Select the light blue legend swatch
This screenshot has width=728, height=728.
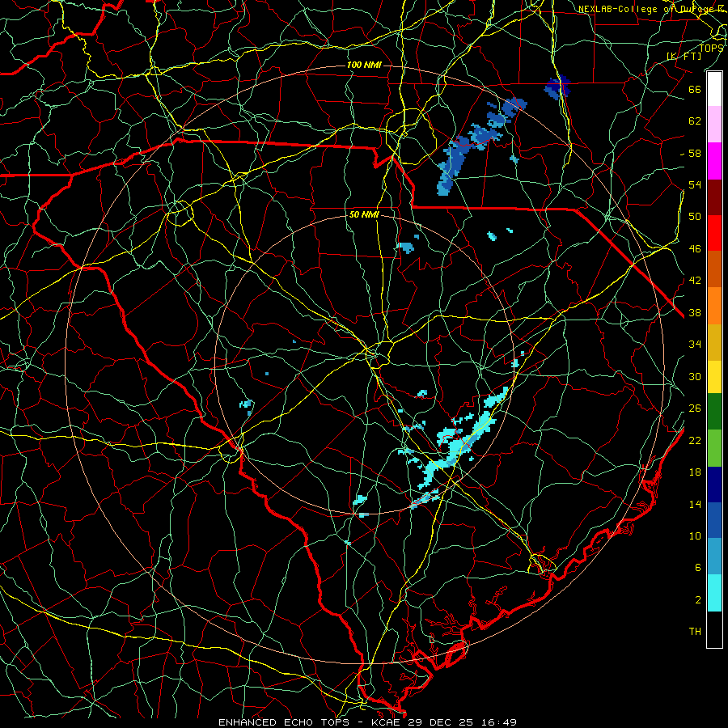point(714,557)
